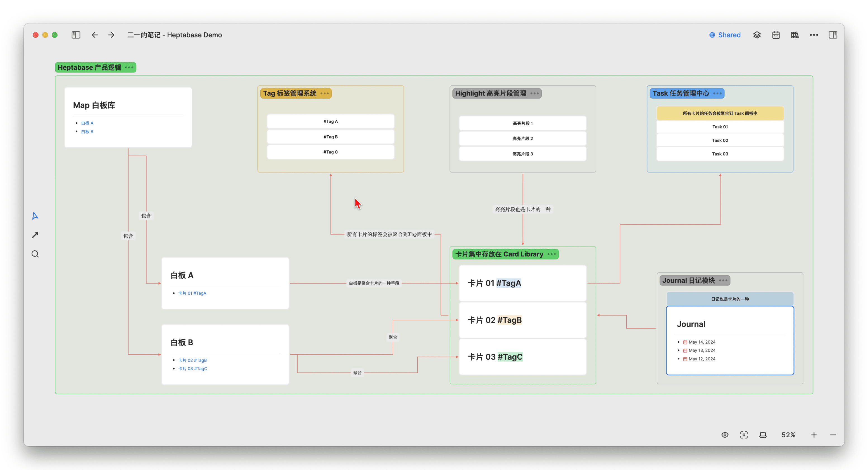
Task: Click the 卡片集中存放在 Card Library section title
Action: (x=499, y=254)
